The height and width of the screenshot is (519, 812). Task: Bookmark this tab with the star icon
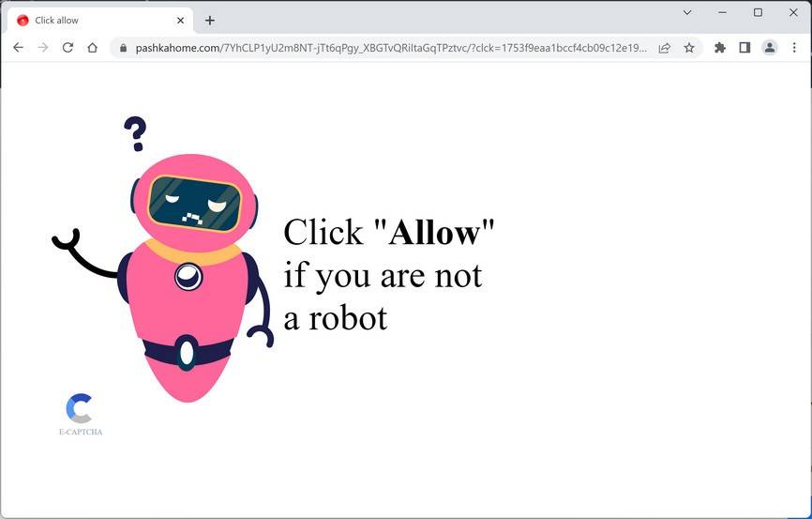(689, 48)
